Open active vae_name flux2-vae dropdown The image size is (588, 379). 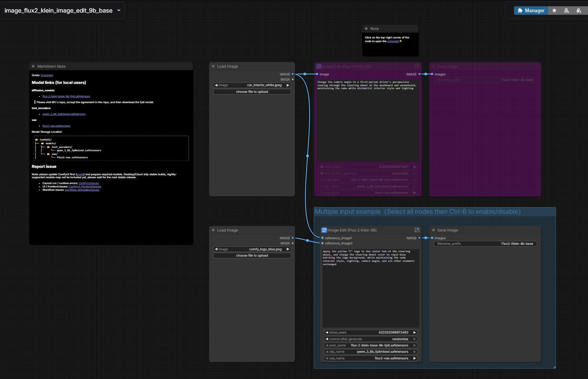371,358
